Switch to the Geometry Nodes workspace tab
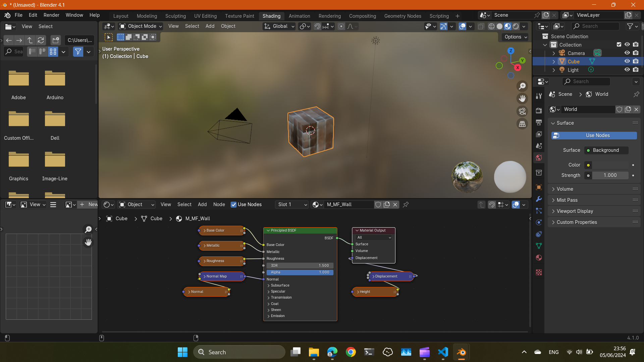644x362 pixels. pos(402,16)
